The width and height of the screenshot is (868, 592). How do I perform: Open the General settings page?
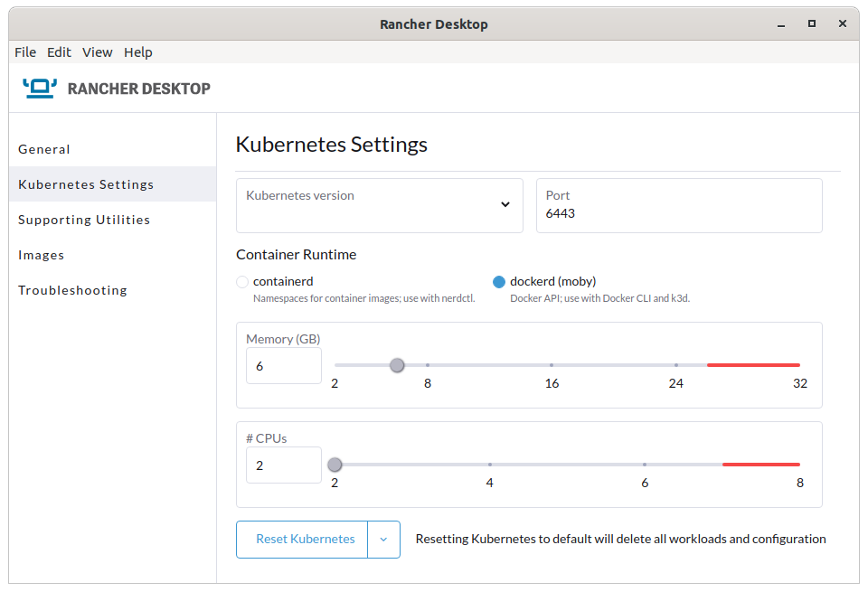[x=44, y=149]
